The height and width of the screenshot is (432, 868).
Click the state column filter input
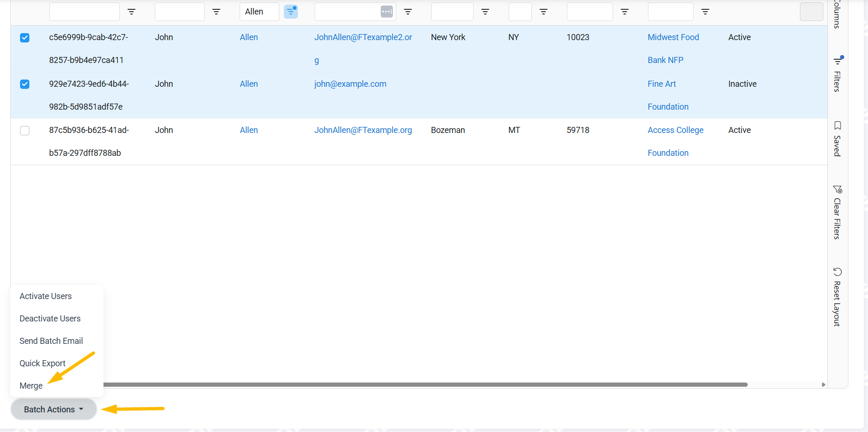coord(520,12)
